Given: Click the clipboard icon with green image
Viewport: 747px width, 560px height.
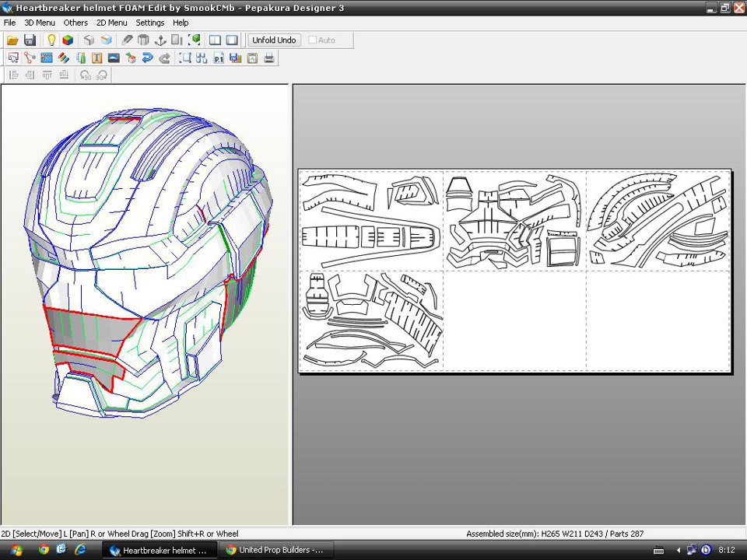Looking at the screenshot, I should (252, 58).
